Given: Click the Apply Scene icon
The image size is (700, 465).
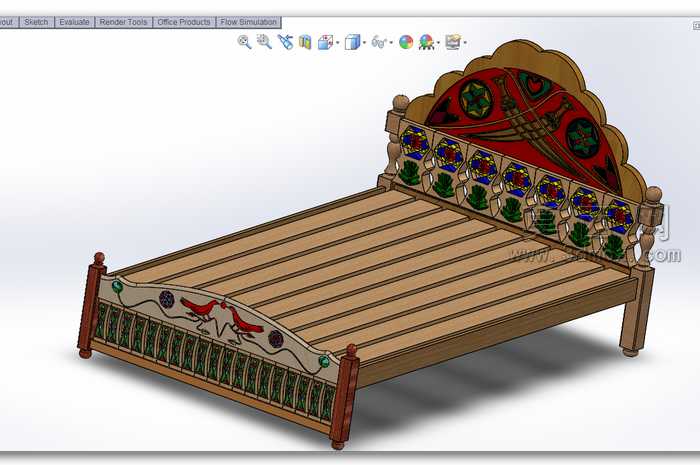Looking at the screenshot, I should (426, 42).
